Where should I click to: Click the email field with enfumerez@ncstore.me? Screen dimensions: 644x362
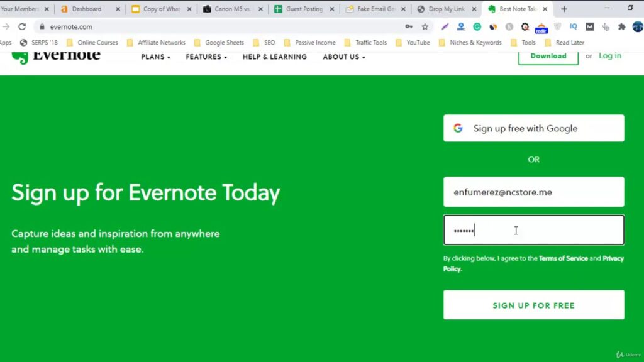click(x=533, y=192)
